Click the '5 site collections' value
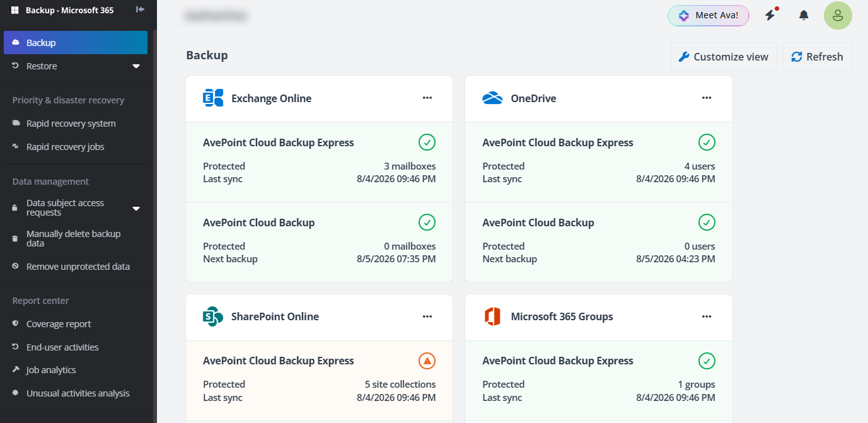 coord(400,385)
